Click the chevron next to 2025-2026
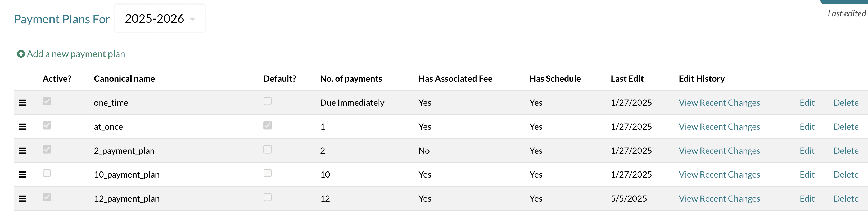 [x=192, y=20]
